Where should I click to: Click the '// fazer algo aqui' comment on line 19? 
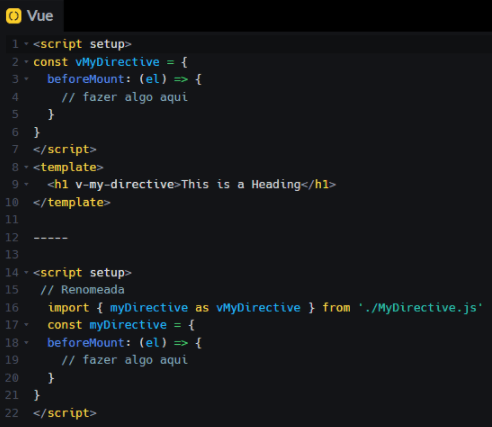point(125,360)
